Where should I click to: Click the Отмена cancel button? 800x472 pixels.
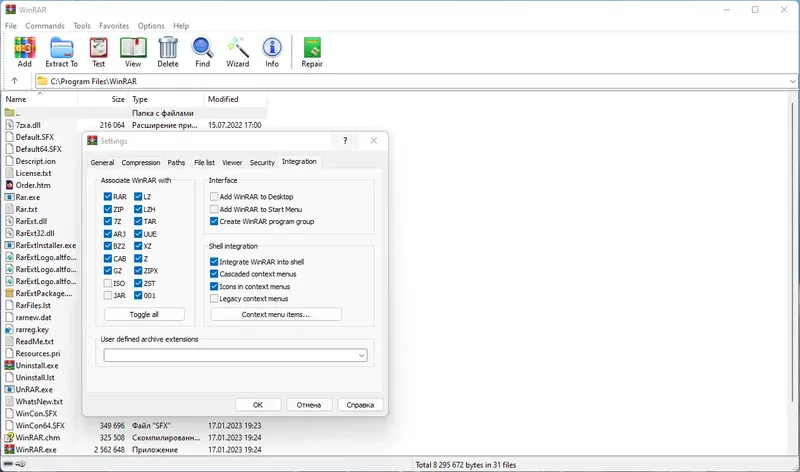(309, 405)
